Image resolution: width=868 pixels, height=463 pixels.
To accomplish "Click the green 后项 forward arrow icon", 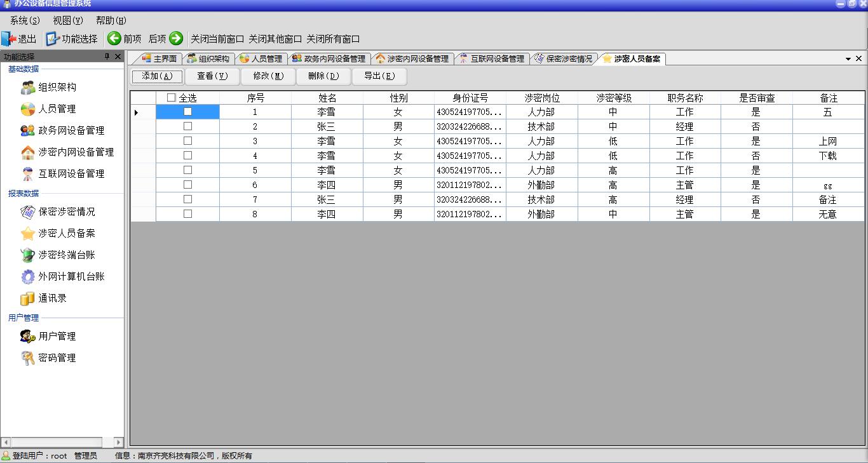I will tap(176, 39).
